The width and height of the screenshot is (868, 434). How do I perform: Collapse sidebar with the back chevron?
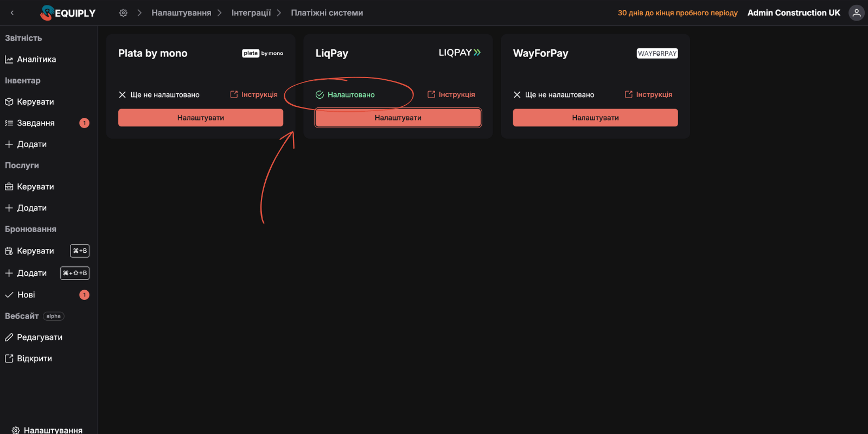[12, 13]
